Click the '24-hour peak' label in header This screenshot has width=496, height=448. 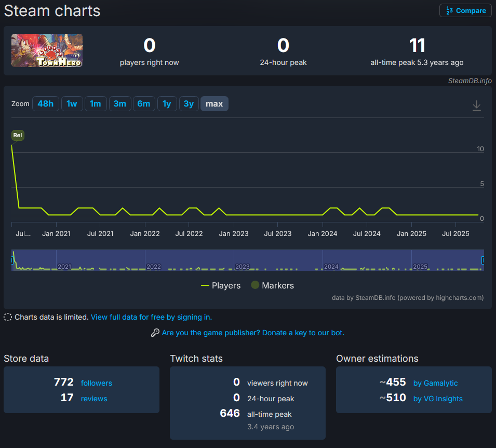(283, 62)
